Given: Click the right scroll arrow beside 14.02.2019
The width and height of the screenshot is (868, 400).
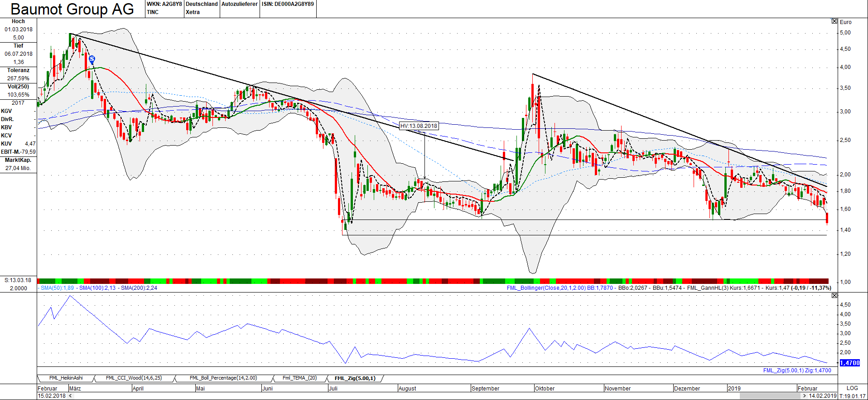Looking at the screenshot, I should (x=805, y=396).
